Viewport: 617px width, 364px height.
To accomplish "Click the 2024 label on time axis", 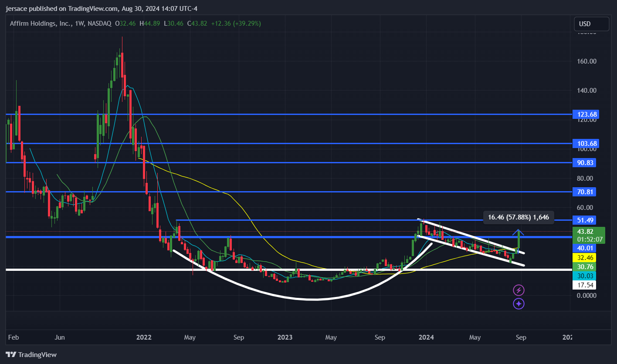I will 426,337.
